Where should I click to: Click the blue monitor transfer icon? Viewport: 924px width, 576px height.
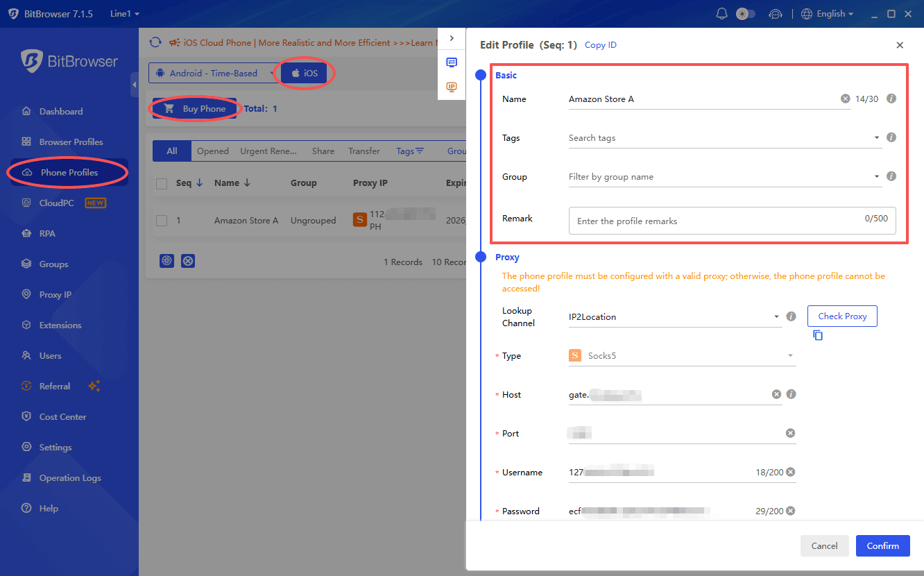pyautogui.click(x=452, y=62)
